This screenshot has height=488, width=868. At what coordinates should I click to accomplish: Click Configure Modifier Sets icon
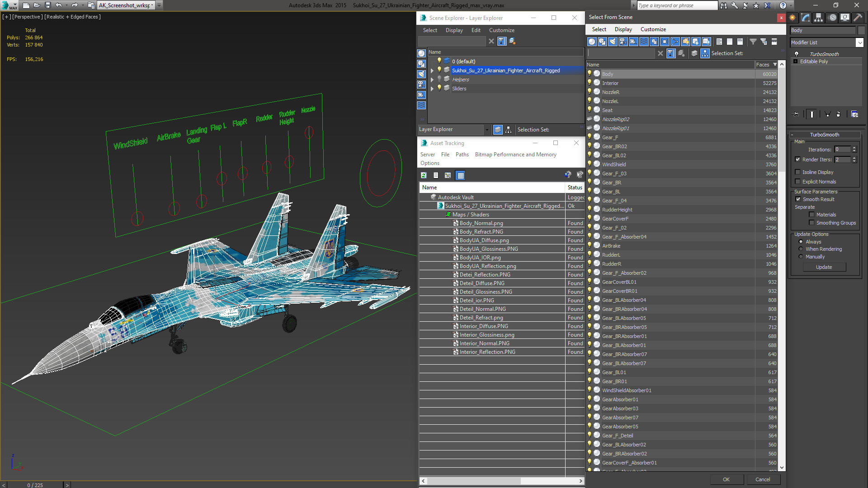[x=854, y=114]
